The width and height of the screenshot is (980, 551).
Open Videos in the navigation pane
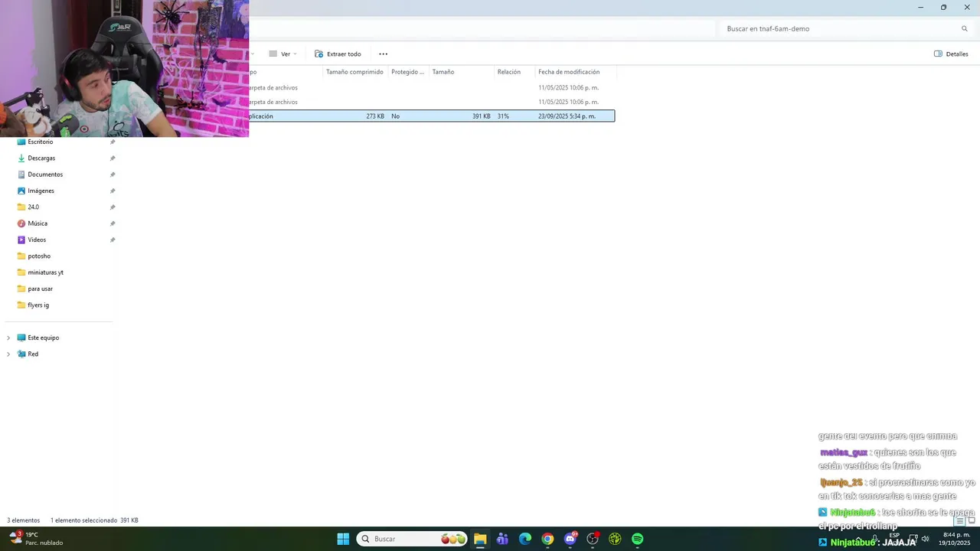pyautogui.click(x=37, y=240)
